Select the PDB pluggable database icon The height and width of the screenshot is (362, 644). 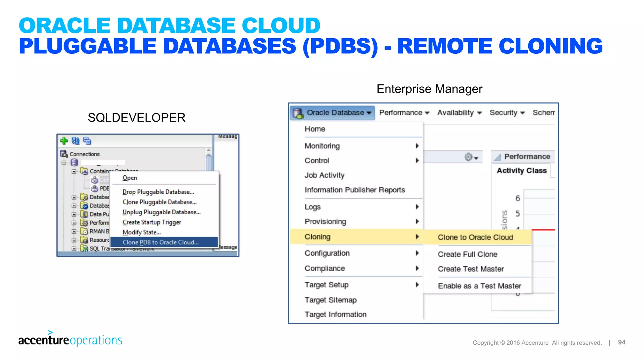(x=95, y=189)
